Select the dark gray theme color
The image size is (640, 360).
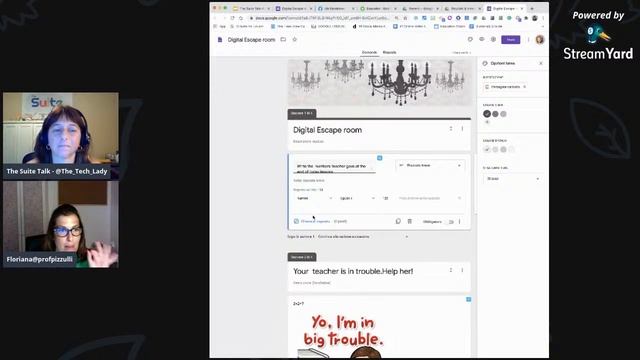pos(487,114)
